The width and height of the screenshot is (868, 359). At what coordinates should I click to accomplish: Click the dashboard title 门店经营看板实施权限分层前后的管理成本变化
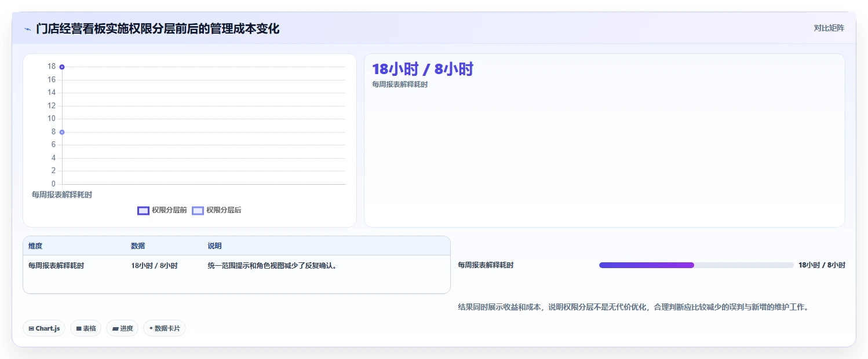158,28
